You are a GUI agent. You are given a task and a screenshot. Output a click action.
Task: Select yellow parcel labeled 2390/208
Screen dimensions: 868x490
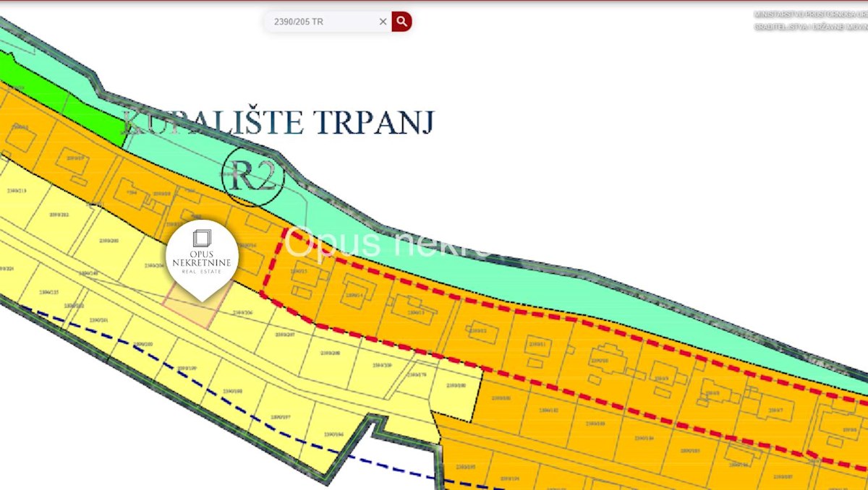(330, 353)
